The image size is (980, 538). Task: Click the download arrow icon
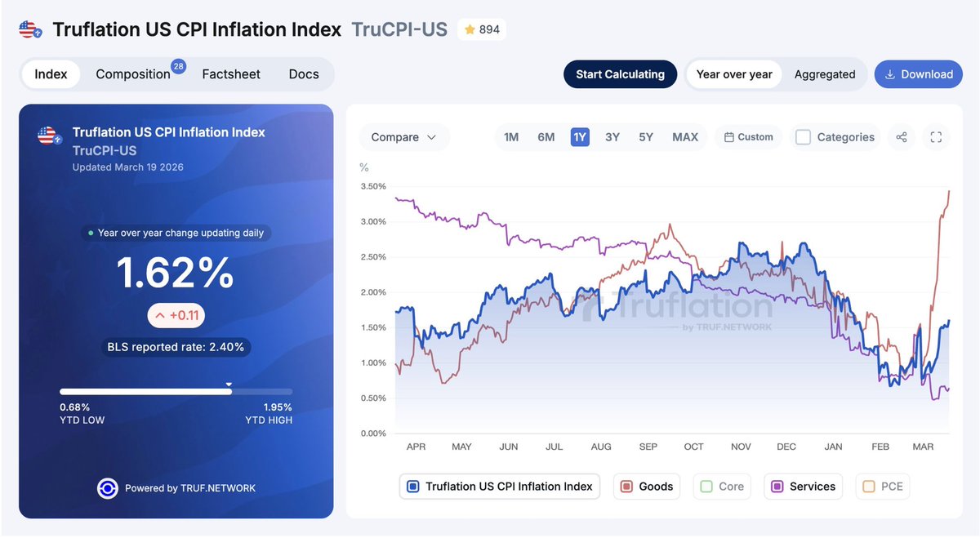point(889,74)
